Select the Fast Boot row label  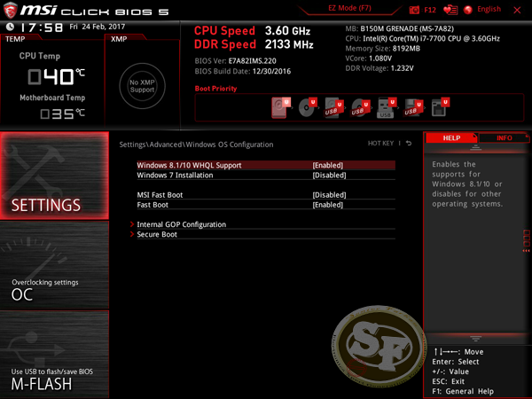tap(153, 205)
